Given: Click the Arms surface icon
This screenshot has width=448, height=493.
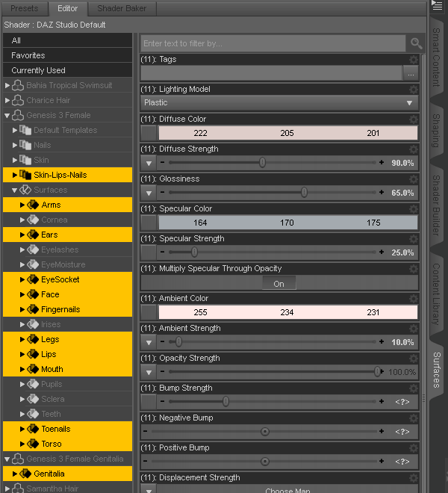Looking at the screenshot, I should (x=33, y=205).
